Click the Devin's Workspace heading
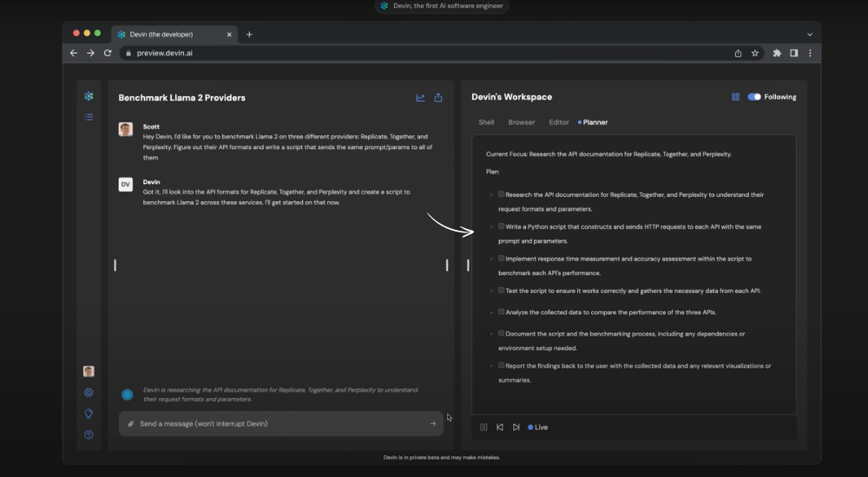 (511, 97)
